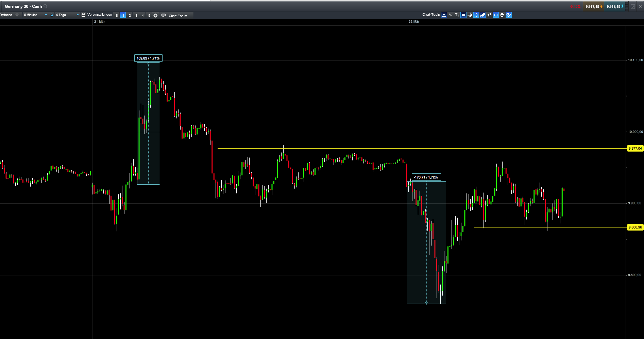This screenshot has height=339, width=644.
Task: Select the freehand drawing tool
Action: [x=470, y=15]
